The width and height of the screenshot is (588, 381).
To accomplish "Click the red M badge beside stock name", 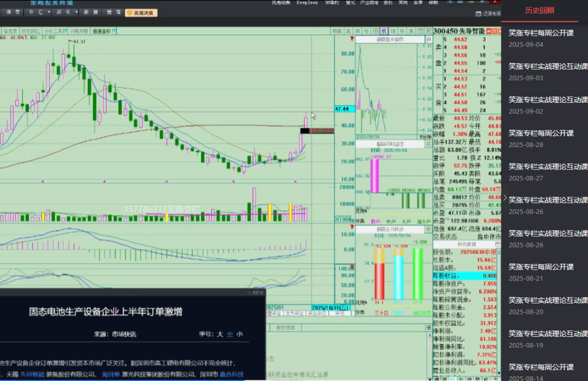I will 489,31.
